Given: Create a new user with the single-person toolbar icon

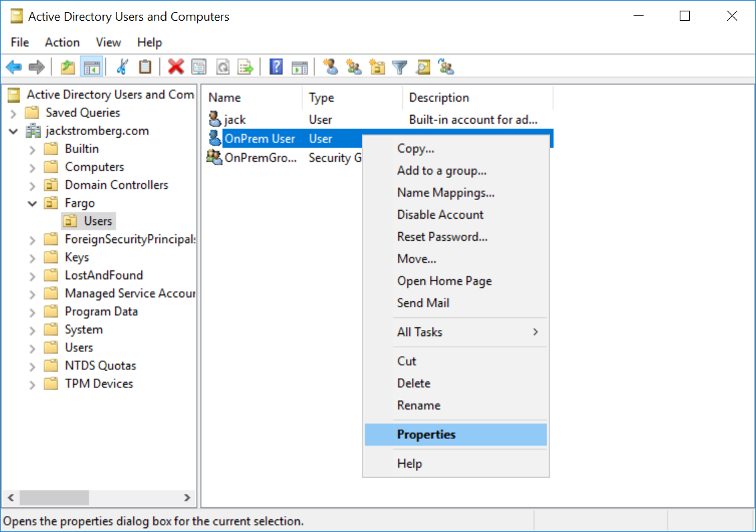Looking at the screenshot, I should click(330, 66).
